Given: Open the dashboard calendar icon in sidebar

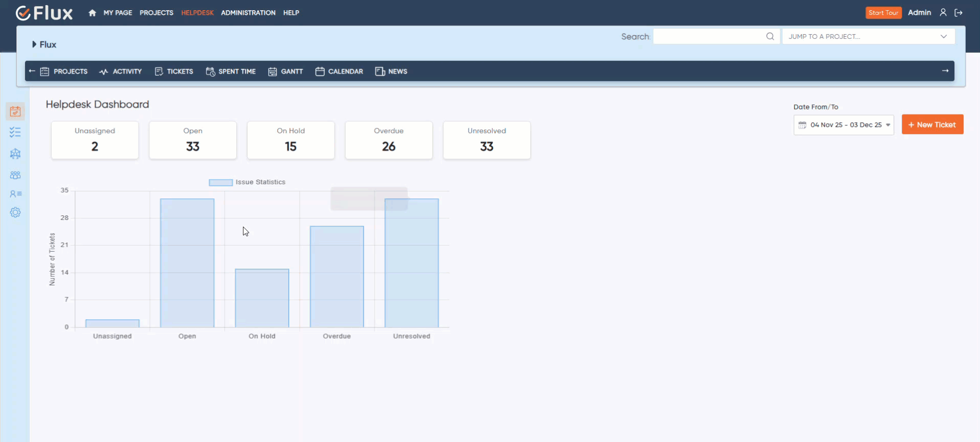Looking at the screenshot, I should point(15,111).
